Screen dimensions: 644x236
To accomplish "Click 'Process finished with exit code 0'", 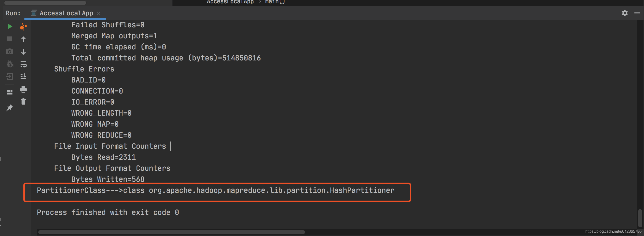I will (108, 212).
